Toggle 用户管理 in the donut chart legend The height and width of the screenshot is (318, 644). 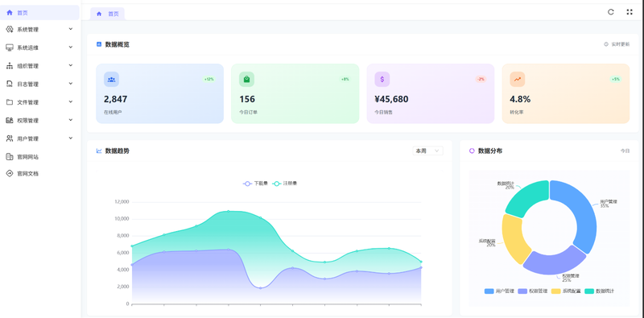pyautogui.click(x=499, y=291)
